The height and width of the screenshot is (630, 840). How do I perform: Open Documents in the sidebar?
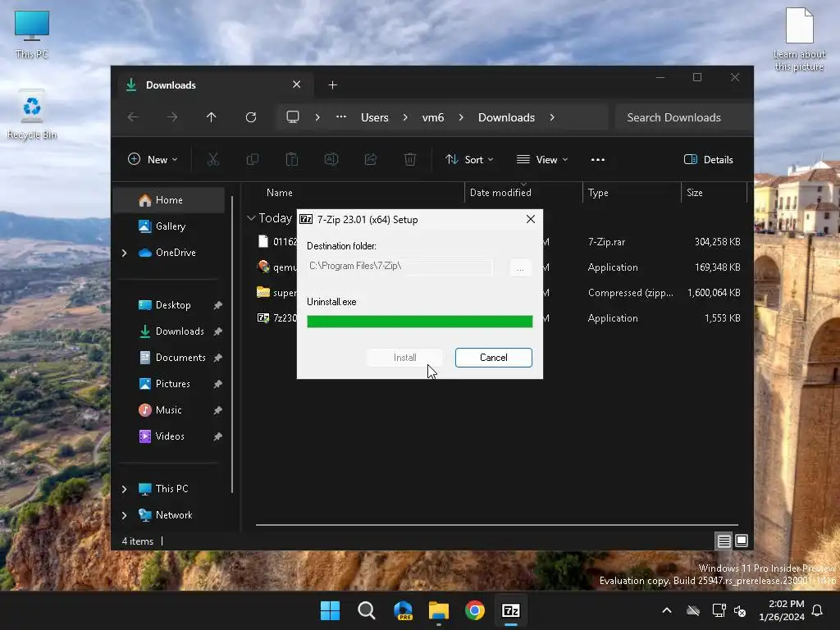pyautogui.click(x=180, y=358)
